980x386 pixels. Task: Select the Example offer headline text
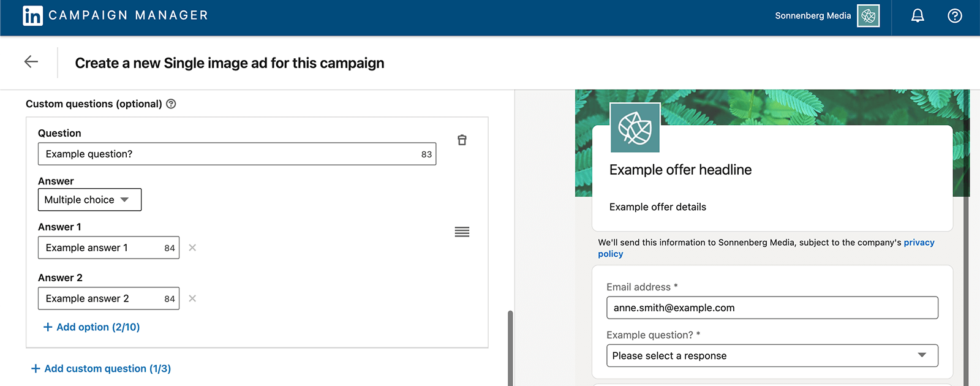(680, 170)
